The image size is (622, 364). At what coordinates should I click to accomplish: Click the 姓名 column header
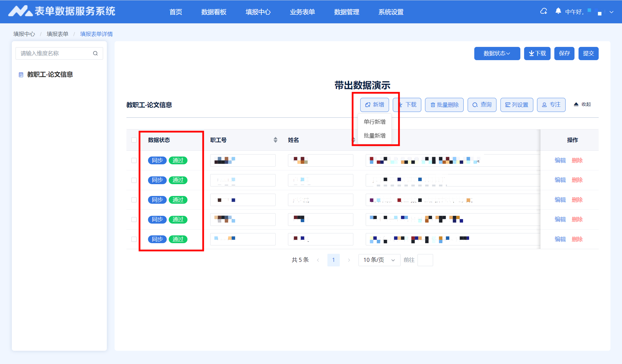(x=293, y=140)
